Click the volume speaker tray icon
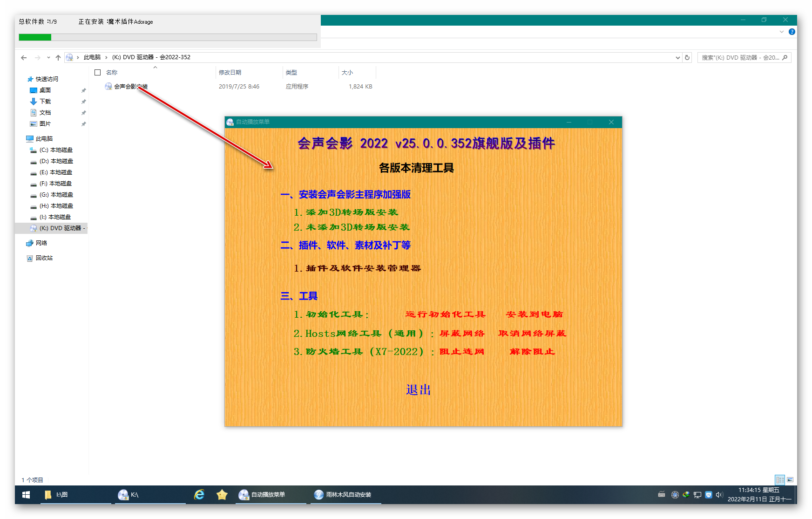The height and width of the screenshot is (519, 812). (719, 495)
